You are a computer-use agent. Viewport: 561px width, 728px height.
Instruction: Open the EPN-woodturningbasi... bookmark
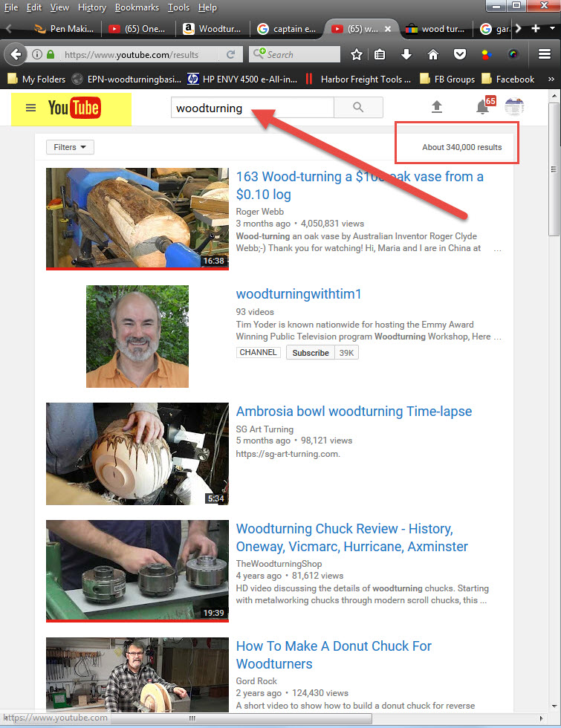(127, 79)
